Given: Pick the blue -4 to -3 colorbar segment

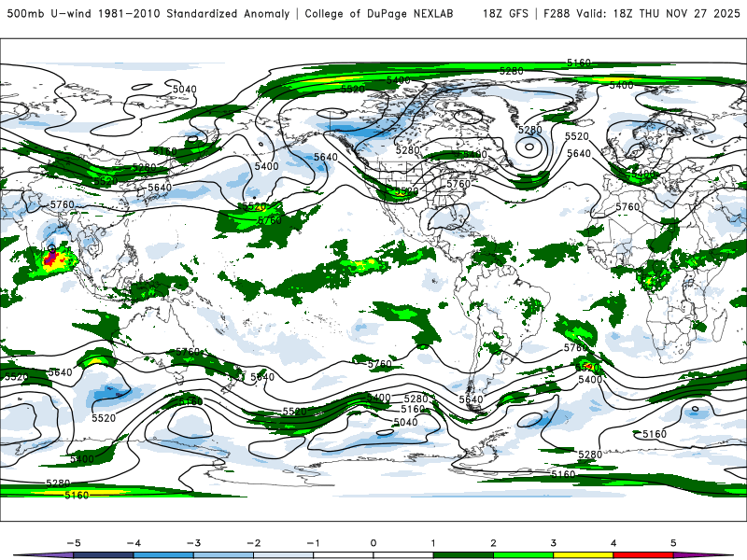Looking at the screenshot, I should tap(163, 555).
